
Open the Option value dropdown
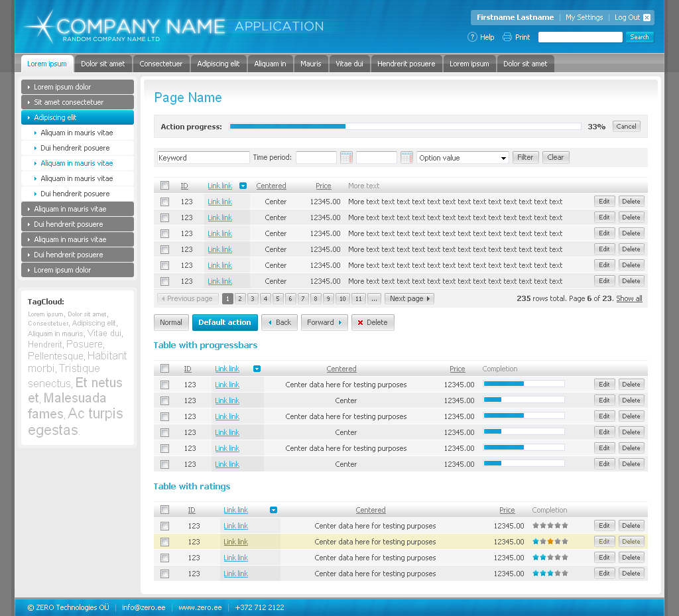pos(462,158)
